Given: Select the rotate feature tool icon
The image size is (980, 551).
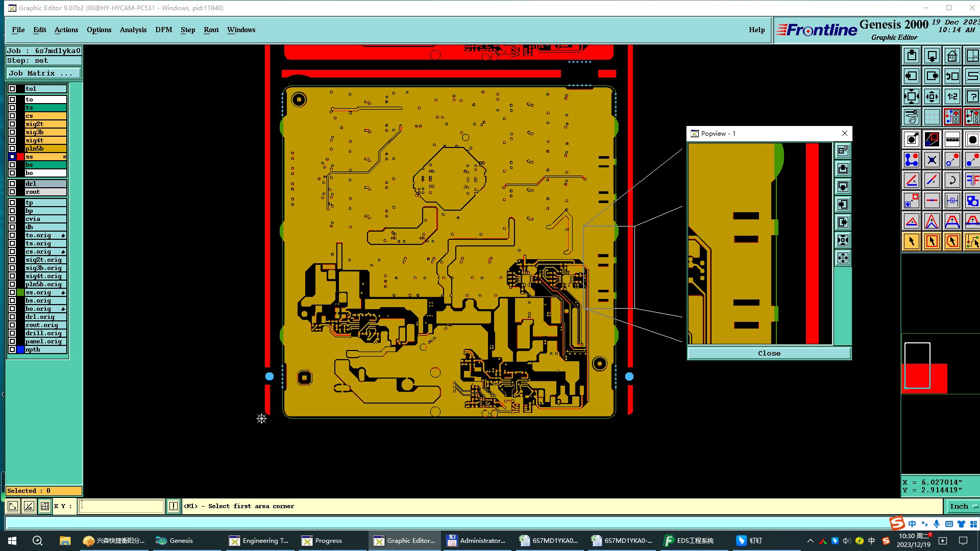Looking at the screenshot, I should click(x=952, y=180).
